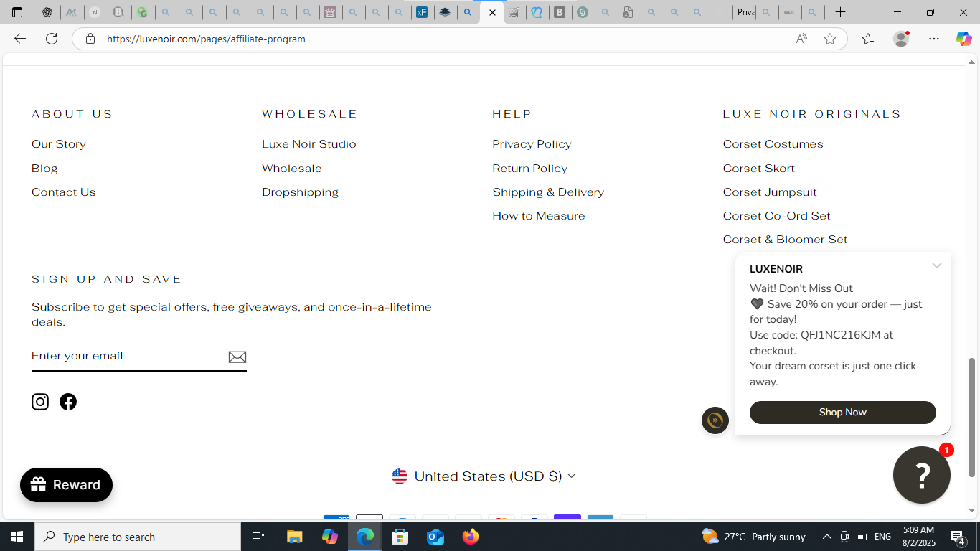This screenshot has width=980, height=551.
Task: View the Privacy Policy page
Action: 532,144
